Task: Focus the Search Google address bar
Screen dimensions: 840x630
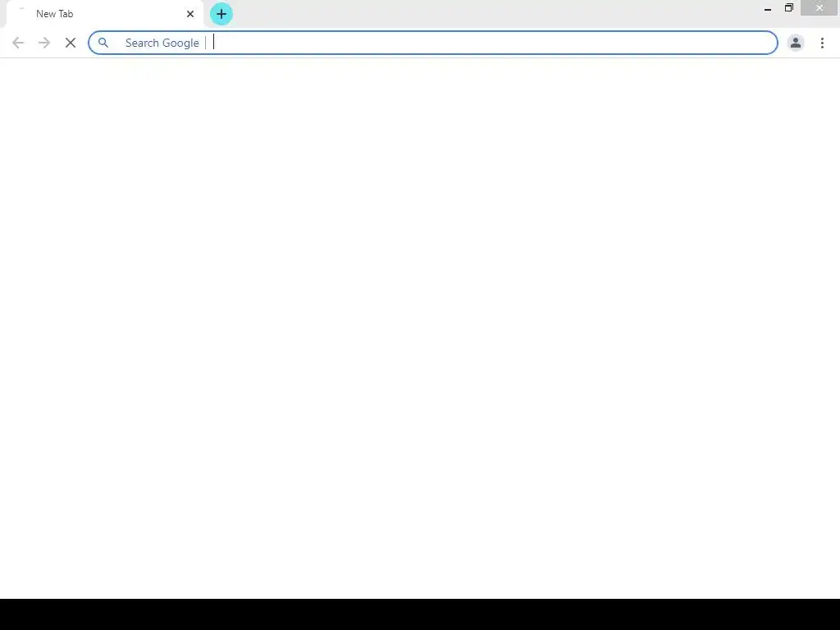Action: 433,43
